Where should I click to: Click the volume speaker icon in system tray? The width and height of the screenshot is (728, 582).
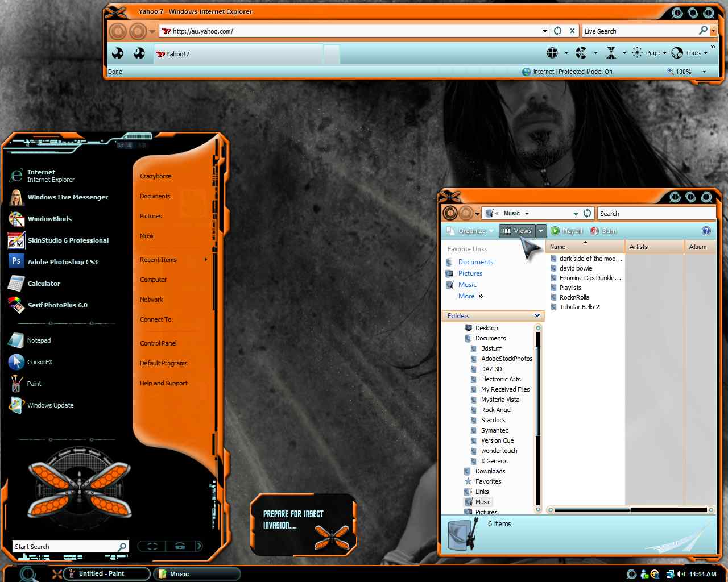click(681, 574)
